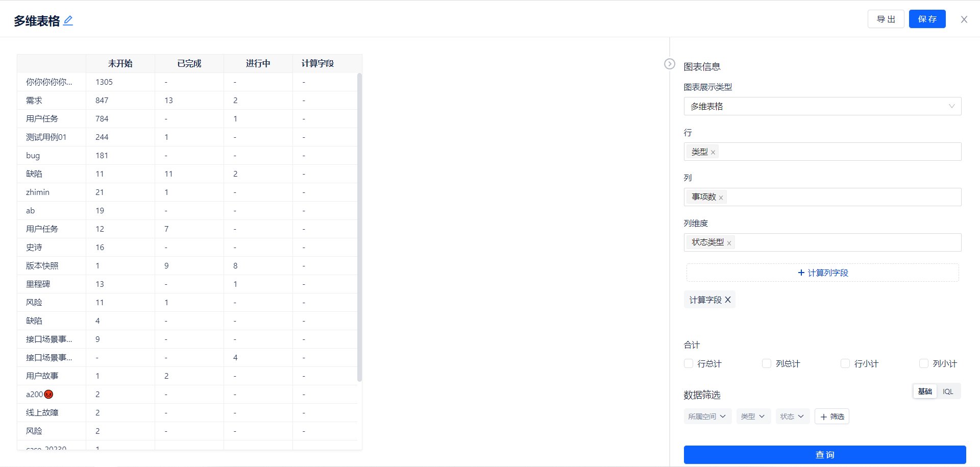Select the 里程碑 row label

pyautogui.click(x=38, y=284)
